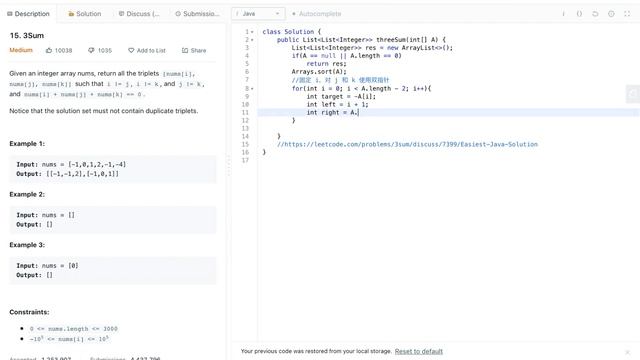Click the reset code arrow icon
The height and width of the screenshot is (360, 640).
tap(595, 13)
